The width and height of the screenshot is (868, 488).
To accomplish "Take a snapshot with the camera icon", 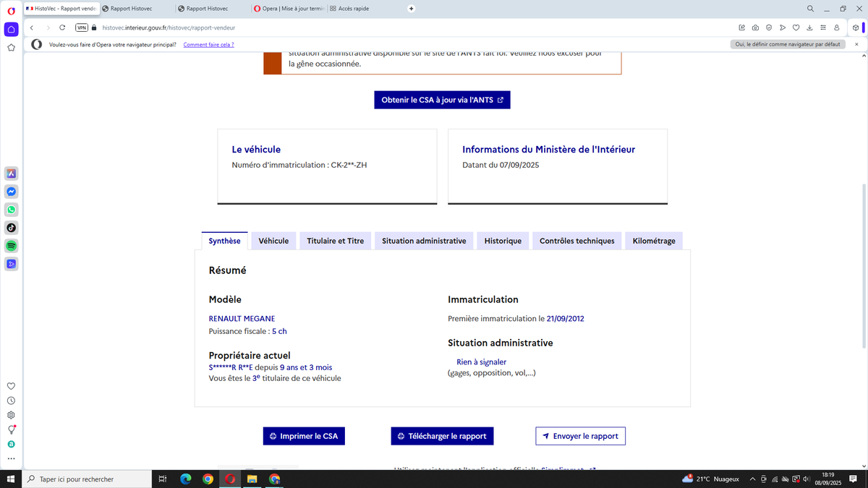I will (755, 27).
